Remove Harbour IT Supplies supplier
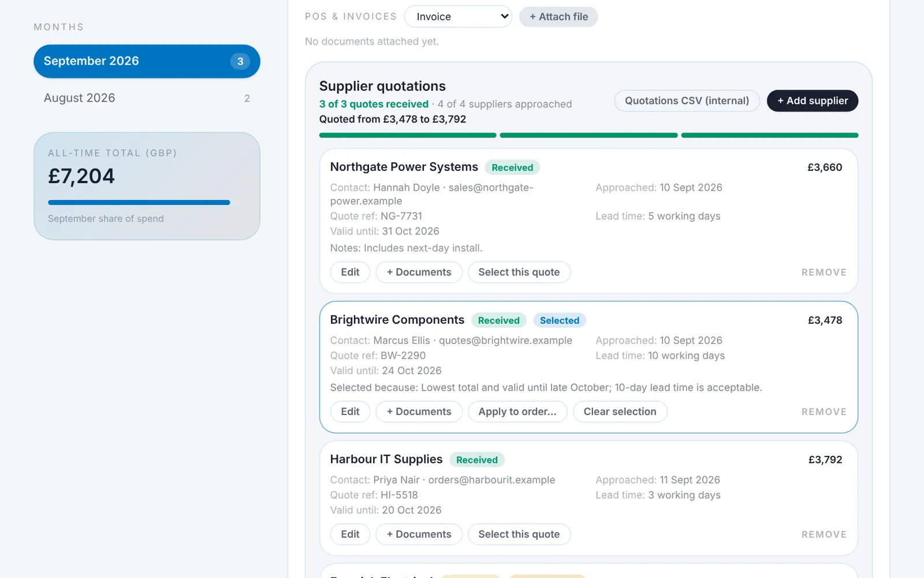Image resolution: width=924 pixels, height=578 pixels. 824,534
